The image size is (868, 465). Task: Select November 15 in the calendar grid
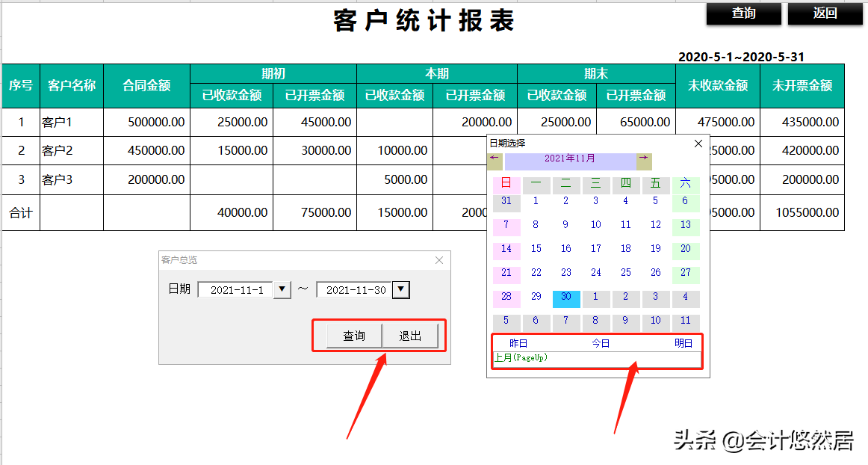pos(536,249)
